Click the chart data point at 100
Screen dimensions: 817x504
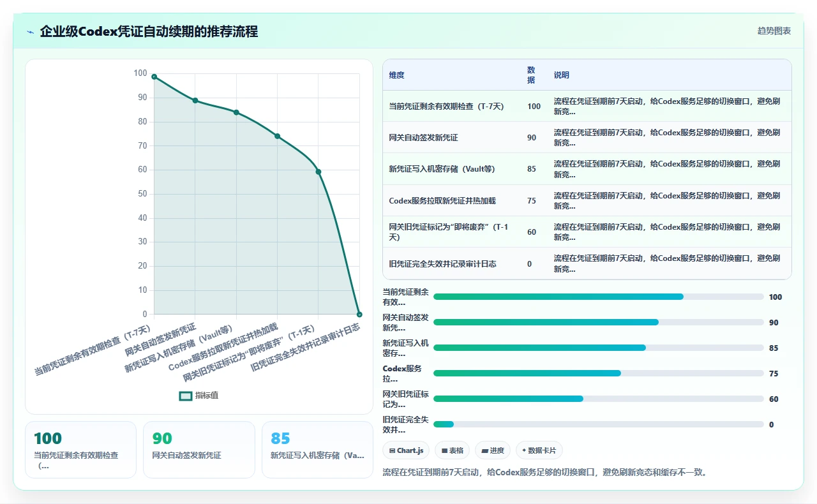[x=154, y=77]
